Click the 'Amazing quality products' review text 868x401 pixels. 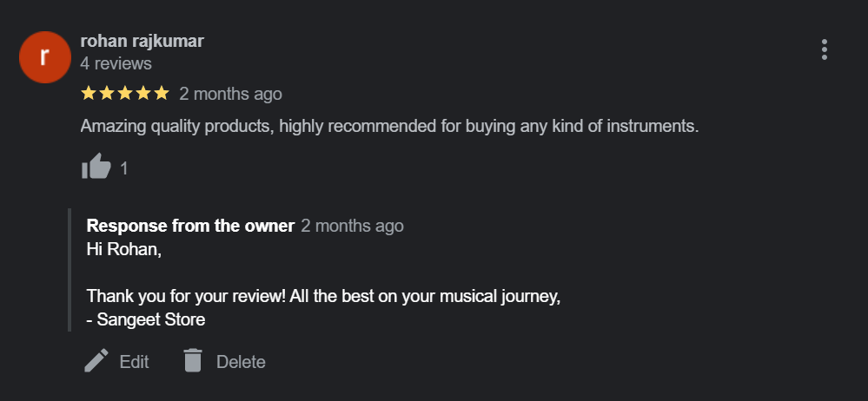pos(389,126)
